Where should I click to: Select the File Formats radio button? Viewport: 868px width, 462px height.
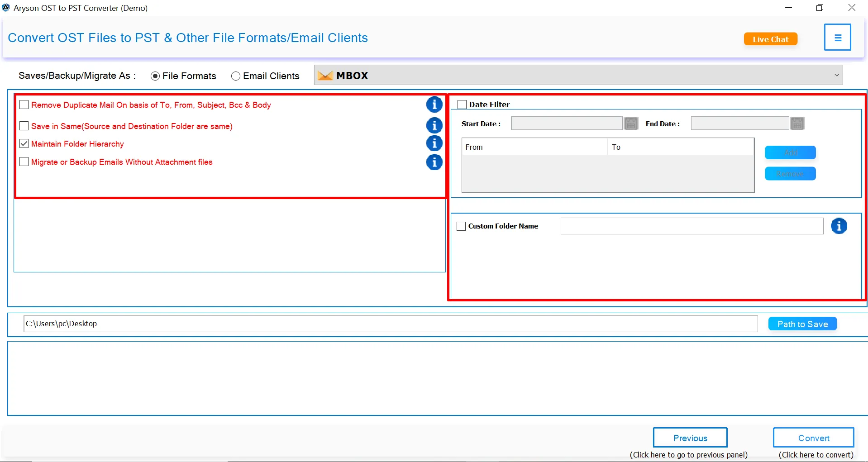155,76
